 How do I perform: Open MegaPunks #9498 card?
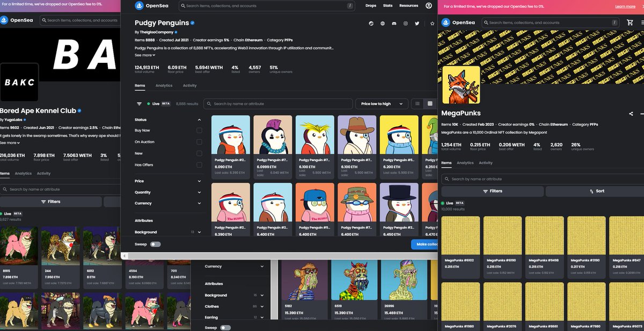[x=544, y=247]
